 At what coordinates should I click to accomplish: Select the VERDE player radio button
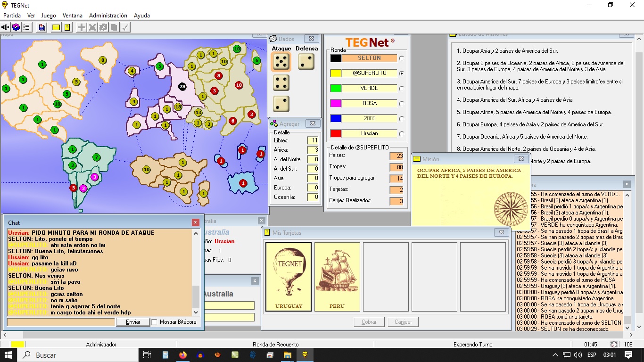pos(401,88)
